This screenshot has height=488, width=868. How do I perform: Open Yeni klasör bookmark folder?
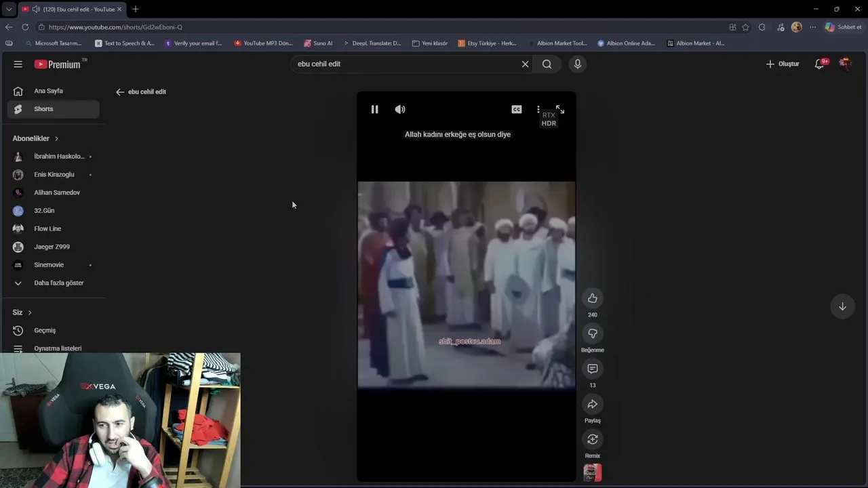430,43
